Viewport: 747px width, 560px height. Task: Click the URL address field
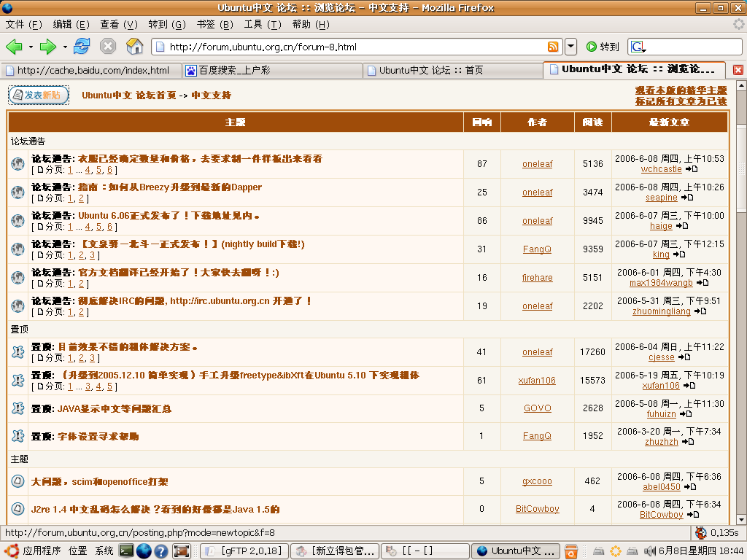[357, 47]
